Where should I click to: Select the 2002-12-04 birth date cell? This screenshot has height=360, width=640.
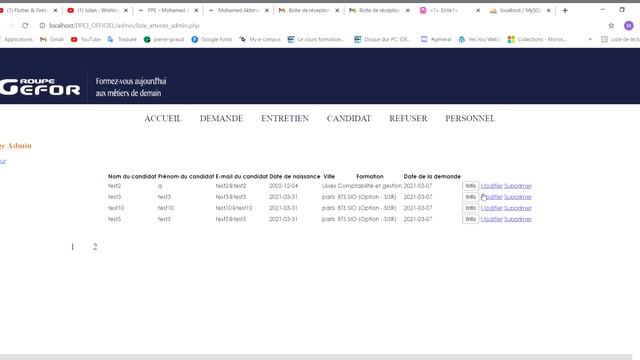click(284, 186)
